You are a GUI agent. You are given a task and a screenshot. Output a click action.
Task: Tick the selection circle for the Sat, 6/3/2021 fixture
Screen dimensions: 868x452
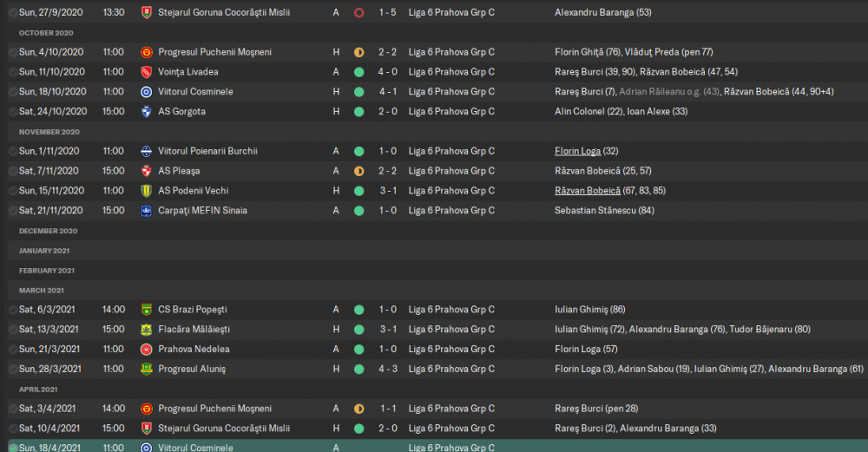coord(13,310)
